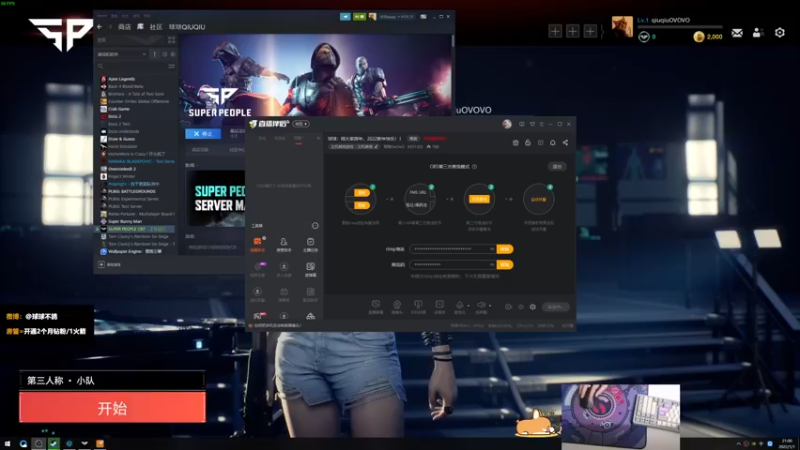800x450 pixels.
Task: Click the streamer avatar in streaming tool title bar
Action: (507, 124)
